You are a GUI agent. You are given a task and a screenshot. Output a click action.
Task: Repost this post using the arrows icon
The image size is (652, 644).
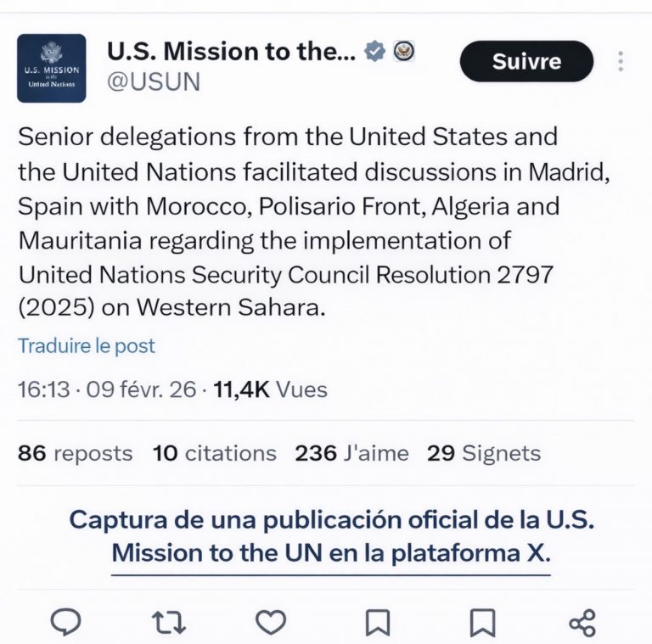(169, 623)
